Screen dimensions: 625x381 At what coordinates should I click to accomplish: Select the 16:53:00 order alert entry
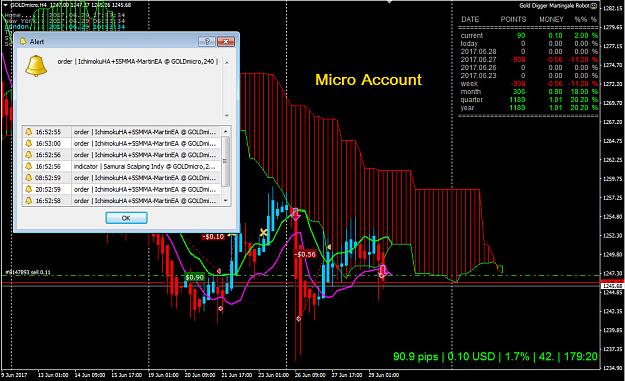[x=122, y=143]
